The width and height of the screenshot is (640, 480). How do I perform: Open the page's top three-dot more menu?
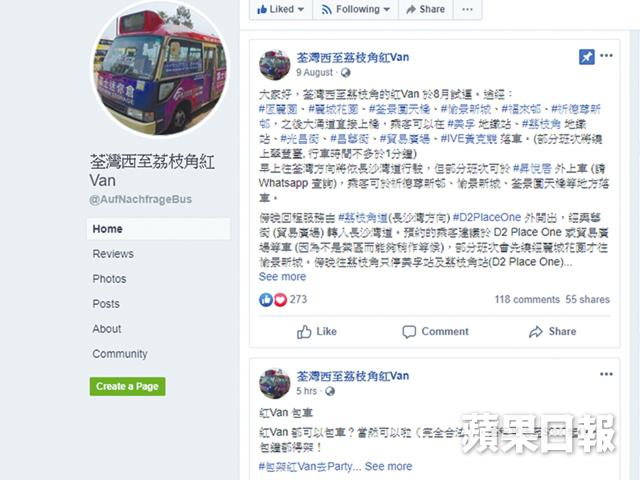click(467, 9)
